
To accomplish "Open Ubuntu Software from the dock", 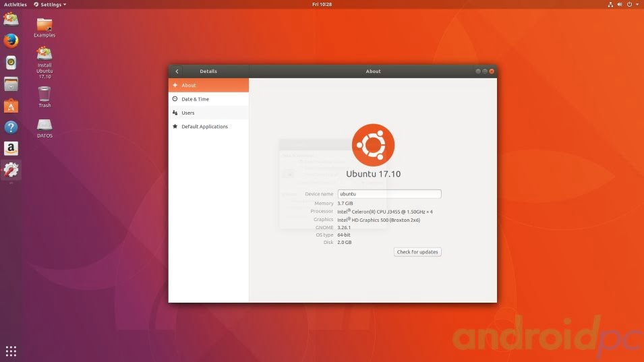I will [11, 106].
